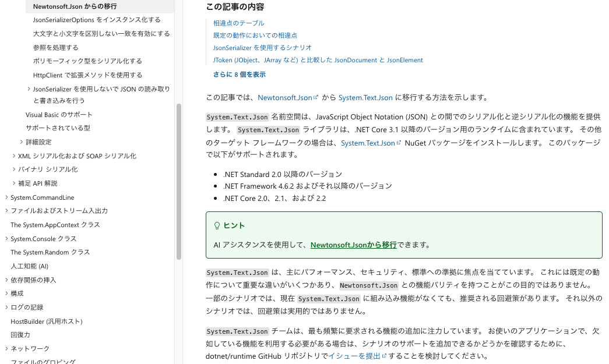Expand ファイルおよびストリーム入出力 section

(x=6, y=211)
